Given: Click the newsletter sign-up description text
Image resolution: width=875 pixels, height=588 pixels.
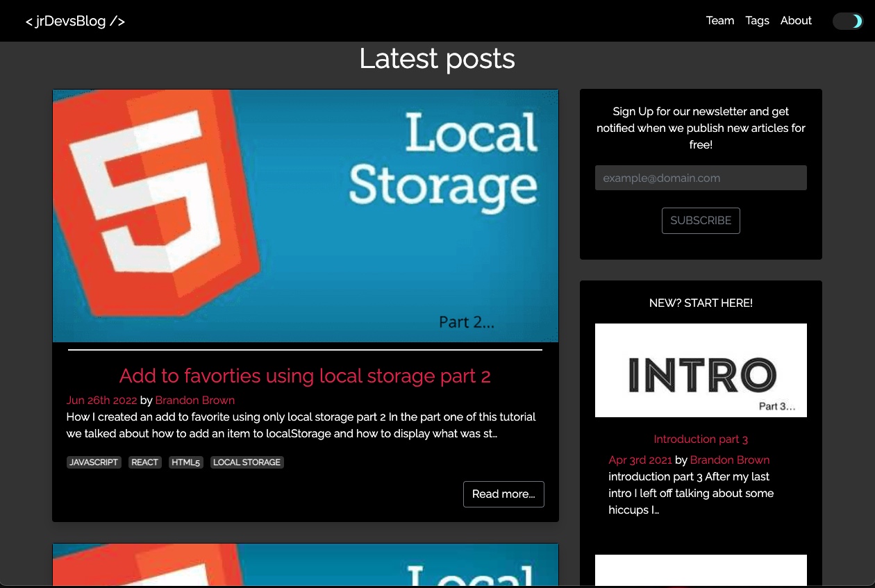Looking at the screenshot, I should click(701, 128).
